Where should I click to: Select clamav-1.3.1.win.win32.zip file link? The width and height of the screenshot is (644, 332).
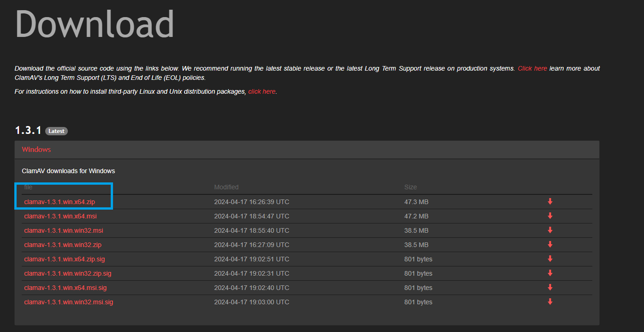[x=63, y=245]
